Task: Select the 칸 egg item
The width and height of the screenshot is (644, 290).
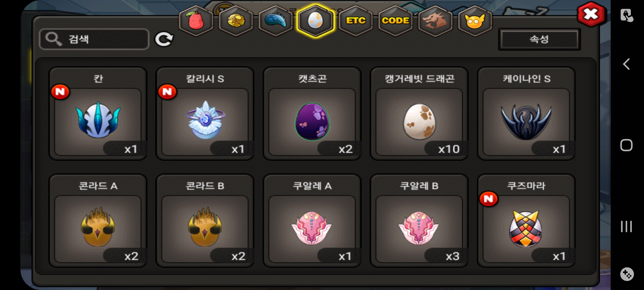Action: 98,114
